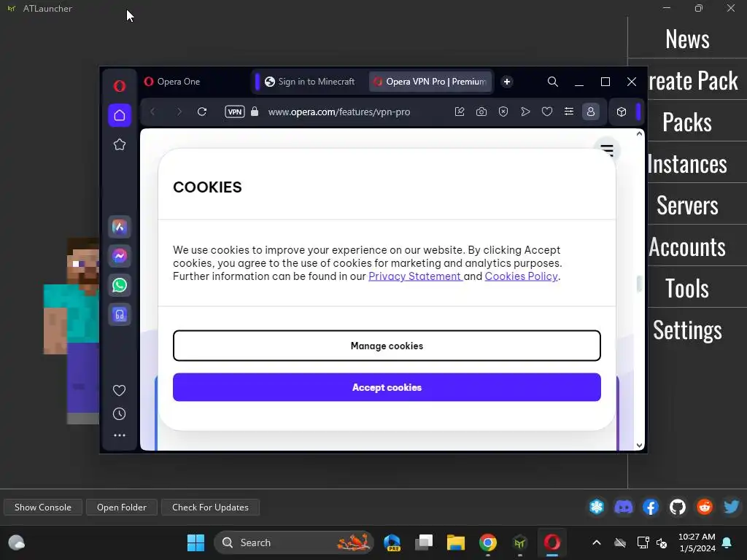Click the Accept cookies button
Screen dimensions: 747x560
387,387
